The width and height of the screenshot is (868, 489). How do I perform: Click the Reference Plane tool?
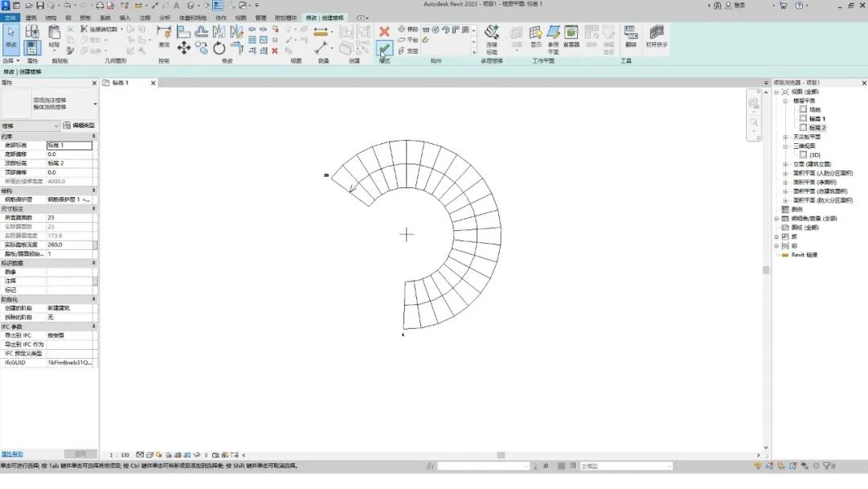(553, 39)
